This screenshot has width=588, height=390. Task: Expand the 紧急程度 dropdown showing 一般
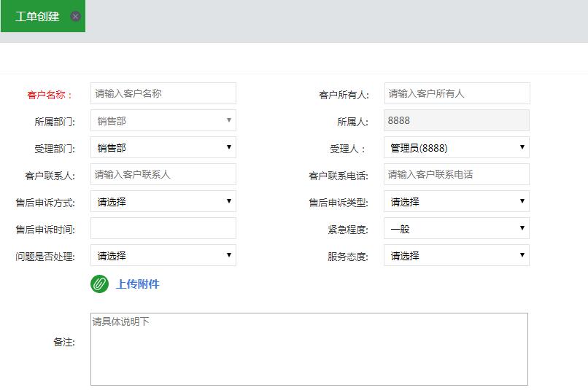tap(457, 228)
